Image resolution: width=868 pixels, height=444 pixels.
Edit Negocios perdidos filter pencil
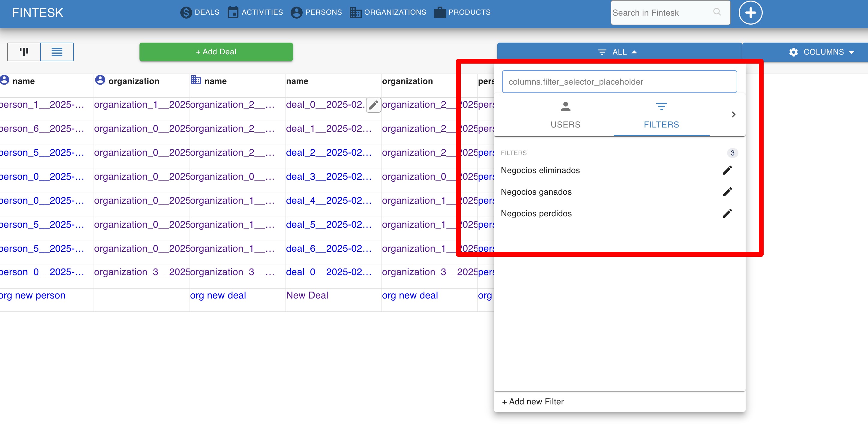(728, 213)
